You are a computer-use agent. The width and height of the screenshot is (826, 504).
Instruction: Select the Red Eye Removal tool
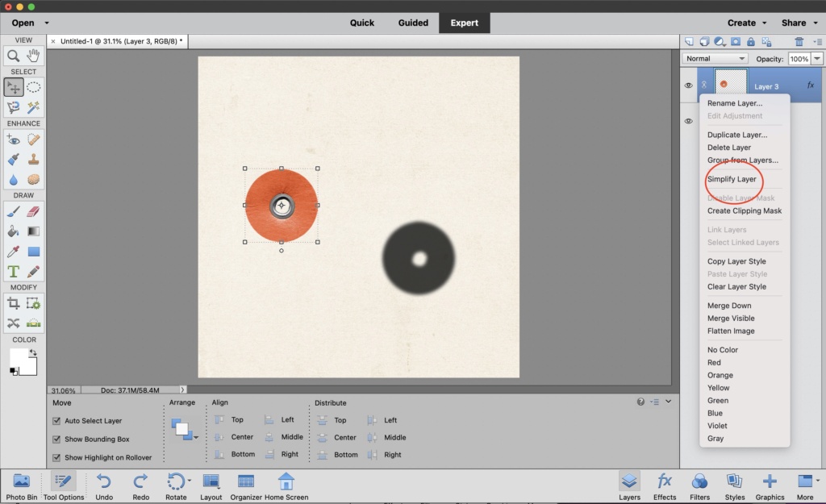tap(13, 140)
